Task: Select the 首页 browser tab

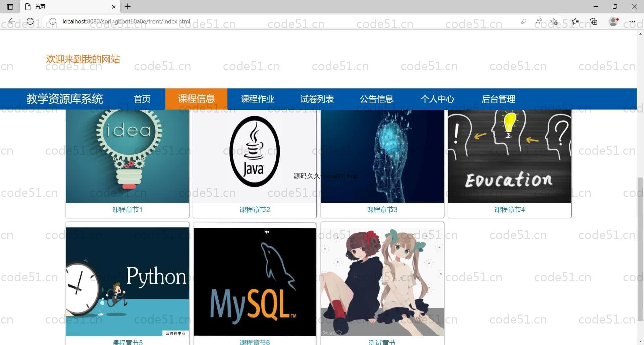Action: coord(70,7)
